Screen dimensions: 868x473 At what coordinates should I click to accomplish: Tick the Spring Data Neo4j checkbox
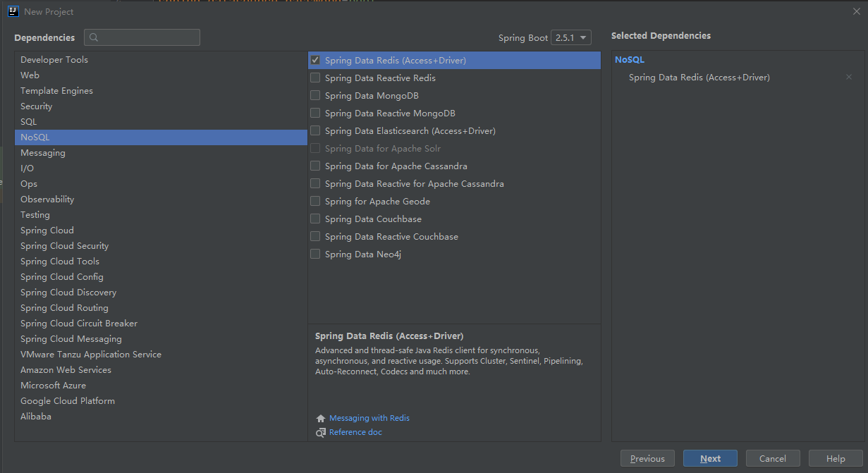click(x=315, y=254)
